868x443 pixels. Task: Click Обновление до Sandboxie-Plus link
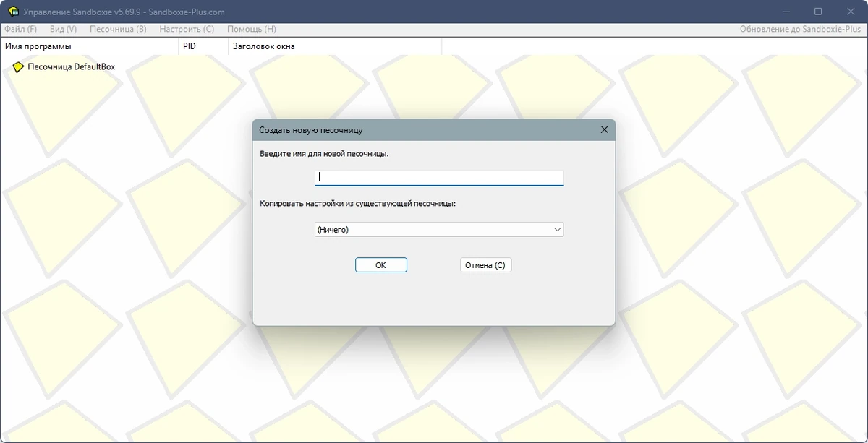coord(801,30)
